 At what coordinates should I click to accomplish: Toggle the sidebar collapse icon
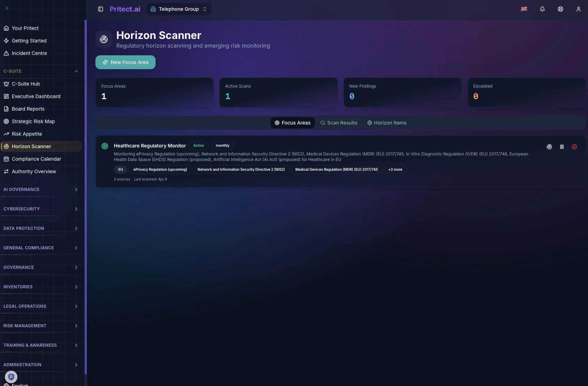click(x=101, y=9)
